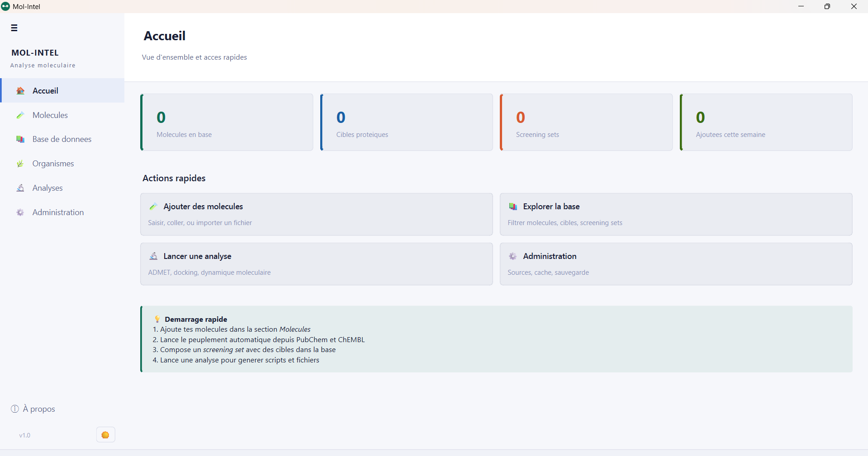This screenshot has height=456, width=868.
Task: Click the Explorer la base quick action title
Action: [551, 207]
